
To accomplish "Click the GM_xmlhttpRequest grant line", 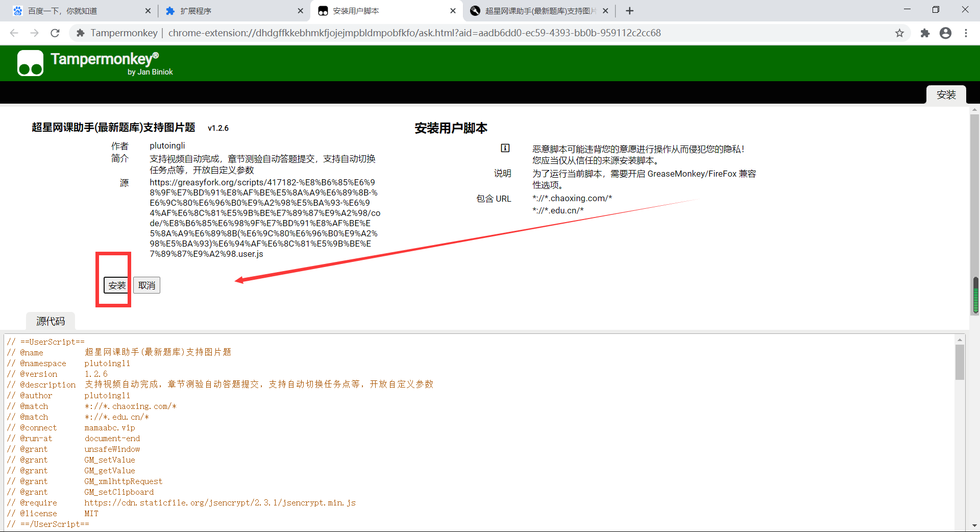I will (x=85, y=481).
